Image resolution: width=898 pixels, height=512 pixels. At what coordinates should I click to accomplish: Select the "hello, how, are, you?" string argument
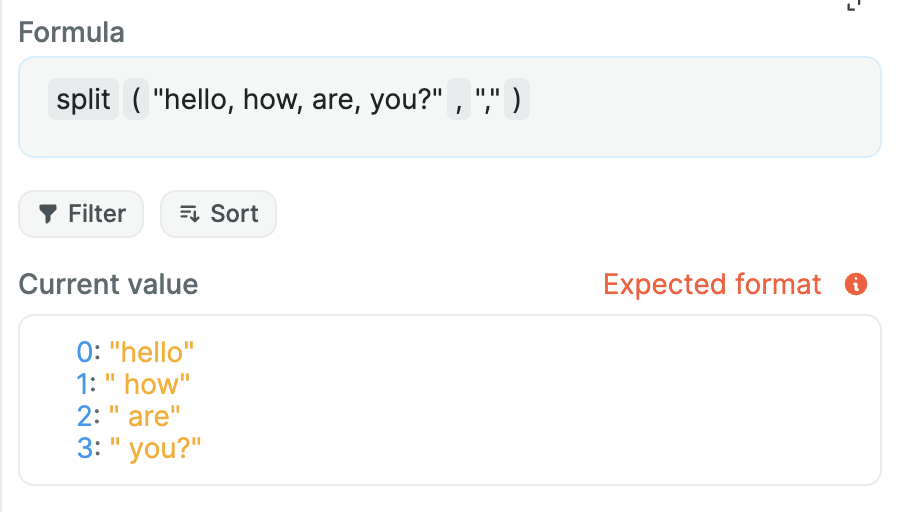pos(298,101)
